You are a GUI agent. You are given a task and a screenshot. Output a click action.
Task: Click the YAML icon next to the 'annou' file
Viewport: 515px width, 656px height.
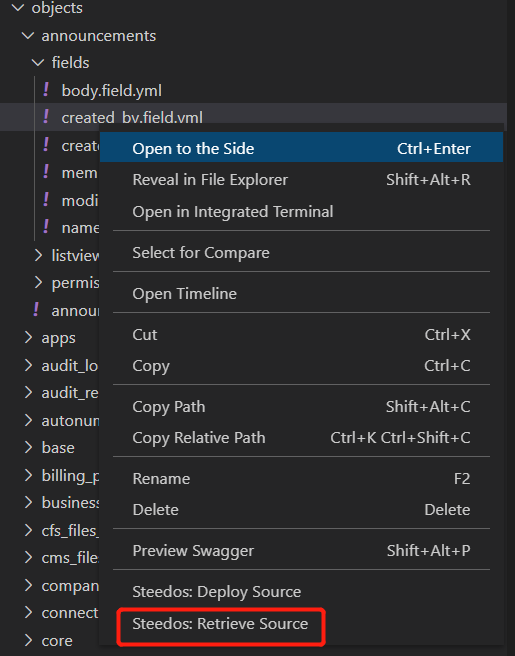tap(36, 310)
